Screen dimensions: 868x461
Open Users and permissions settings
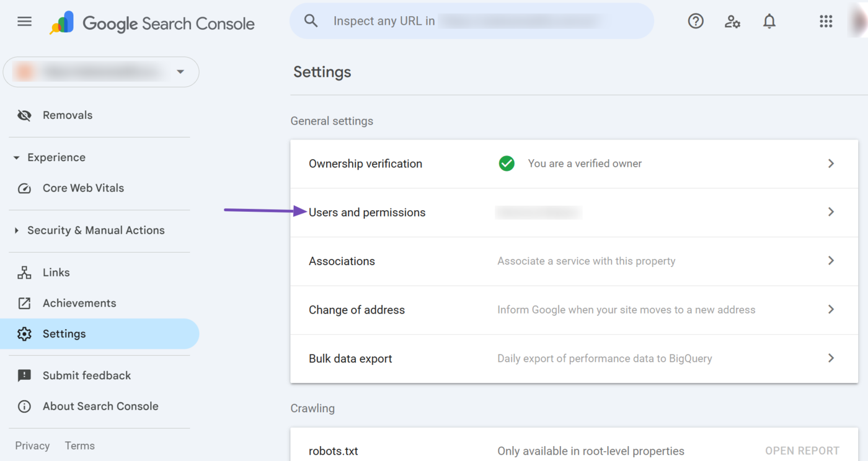coord(367,213)
